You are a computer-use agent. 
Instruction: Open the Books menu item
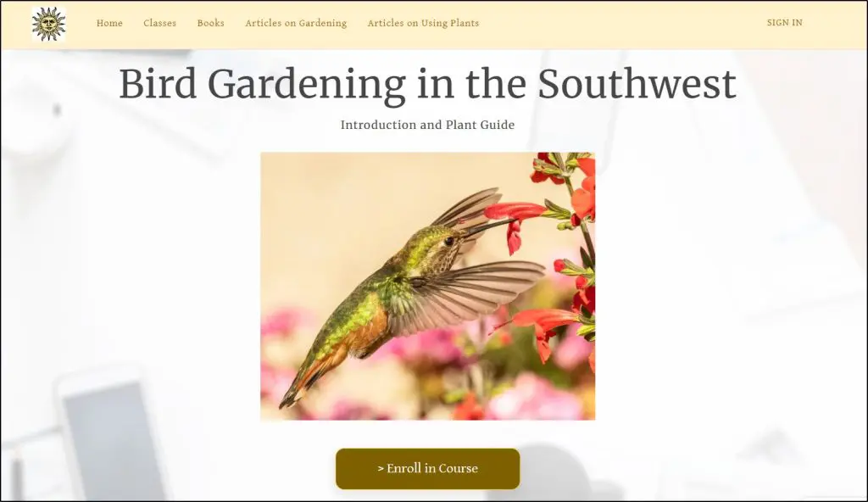211,23
